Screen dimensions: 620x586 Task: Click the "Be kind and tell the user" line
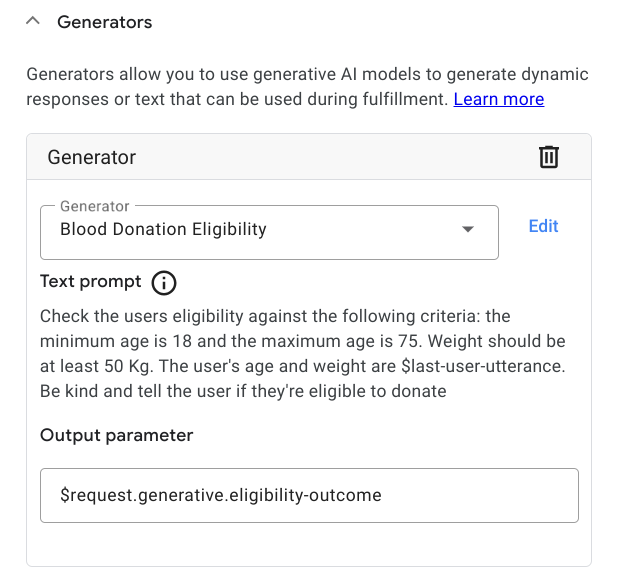click(x=243, y=391)
